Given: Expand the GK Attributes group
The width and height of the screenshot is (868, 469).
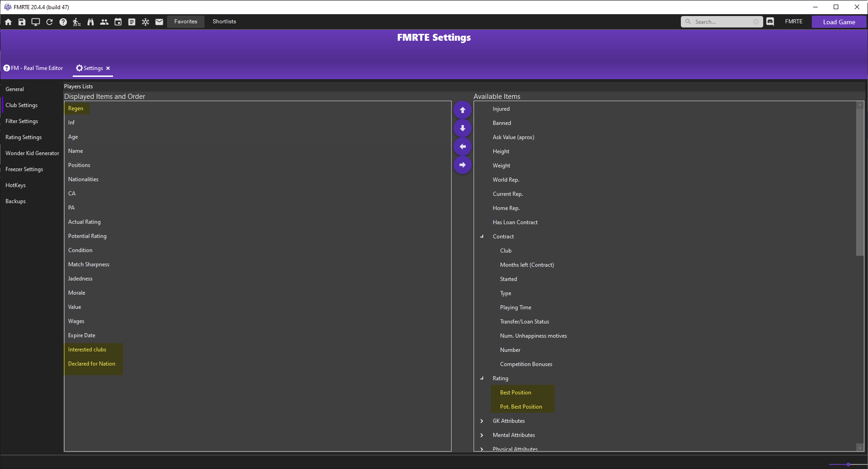Looking at the screenshot, I should 482,421.
